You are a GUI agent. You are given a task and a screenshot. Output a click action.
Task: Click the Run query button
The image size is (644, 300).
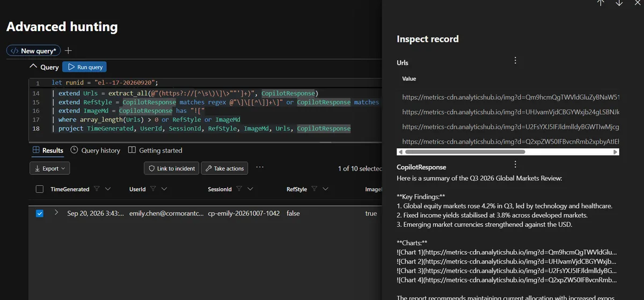84,67
